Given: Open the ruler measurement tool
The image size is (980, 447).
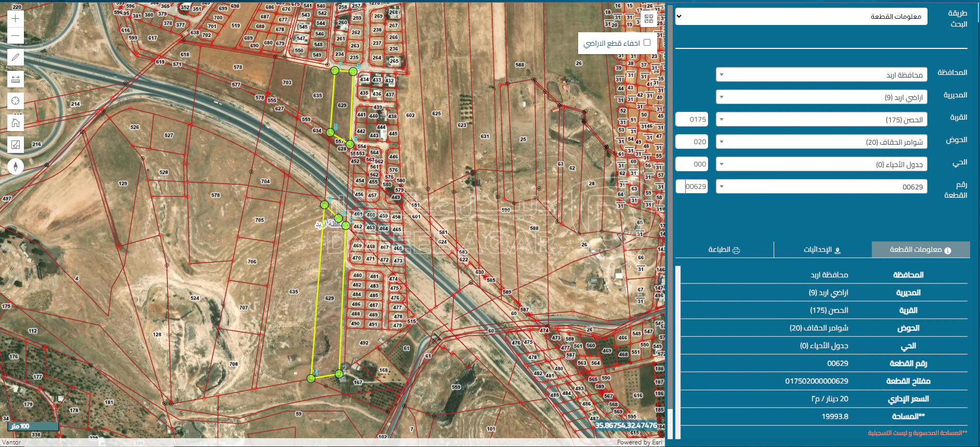Looking at the screenshot, I should pos(16,79).
